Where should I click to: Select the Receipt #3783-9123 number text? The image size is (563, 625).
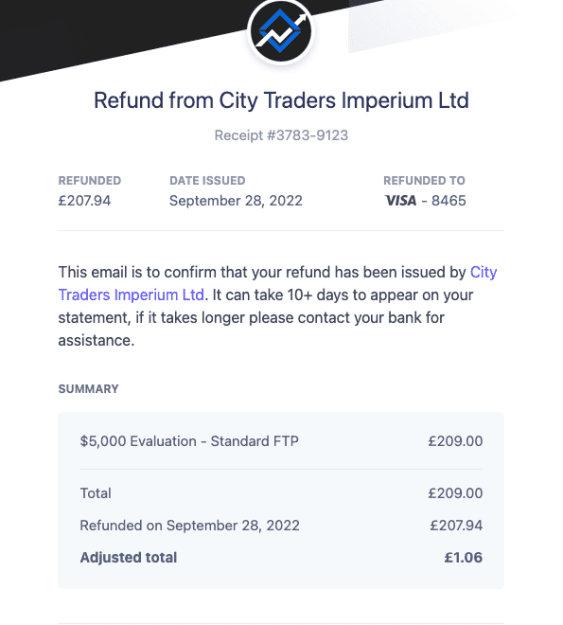click(x=281, y=136)
